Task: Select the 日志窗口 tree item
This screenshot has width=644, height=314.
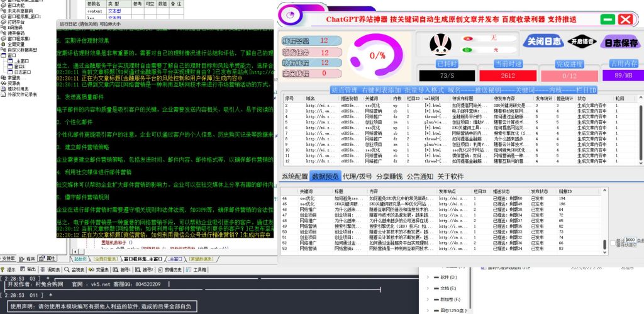Action: pyautogui.click(x=23, y=72)
